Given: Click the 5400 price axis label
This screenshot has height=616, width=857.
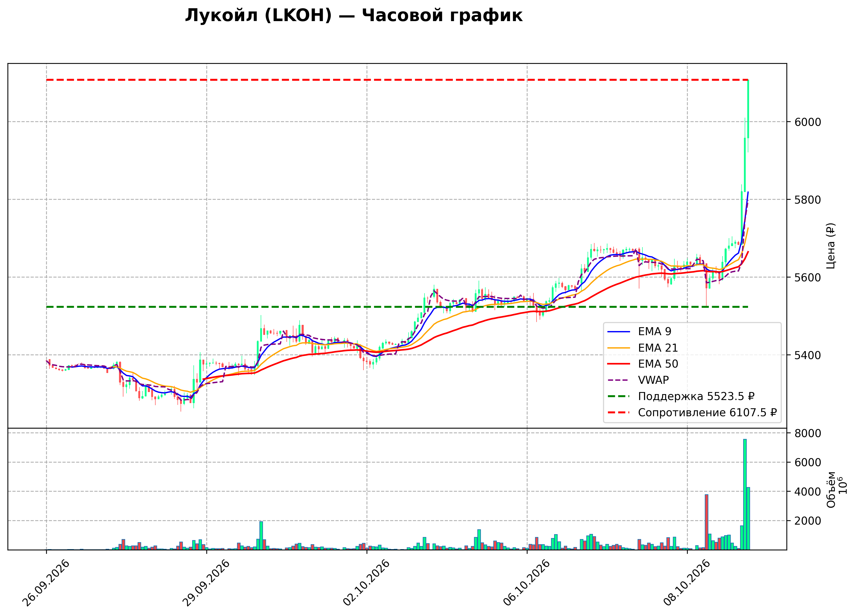Looking at the screenshot, I should (x=808, y=355).
